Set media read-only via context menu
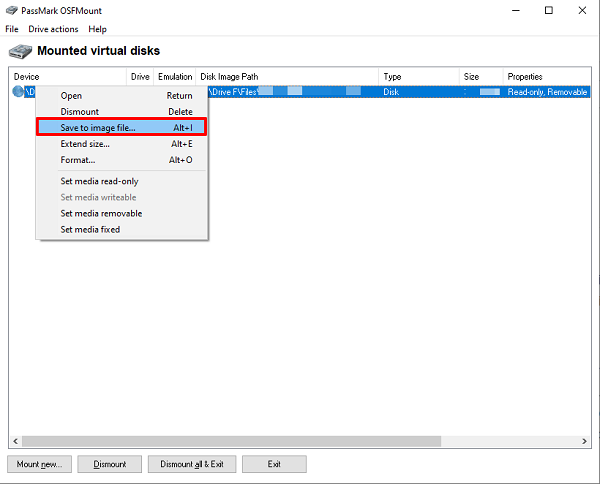The width and height of the screenshot is (600, 484). tap(122, 181)
